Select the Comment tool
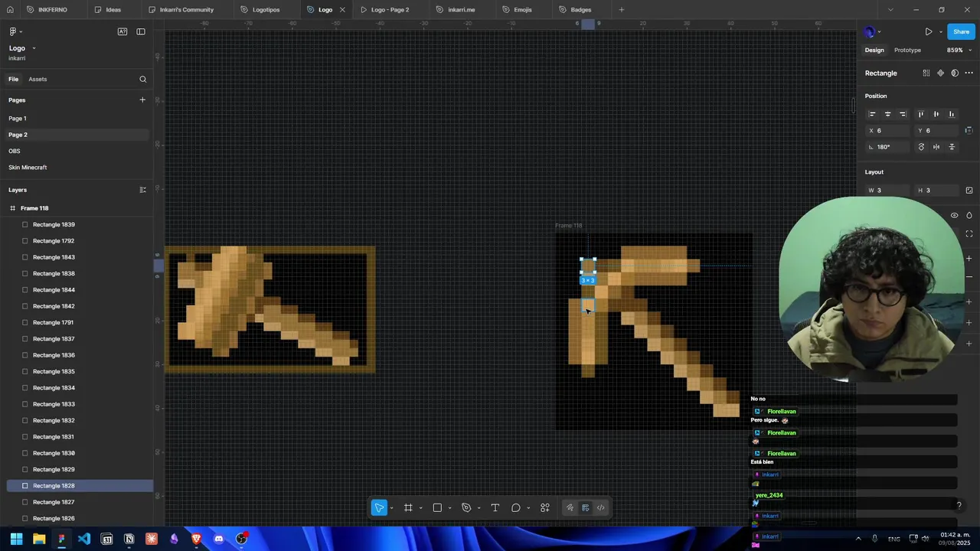Image resolution: width=980 pixels, height=551 pixels. click(x=516, y=507)
